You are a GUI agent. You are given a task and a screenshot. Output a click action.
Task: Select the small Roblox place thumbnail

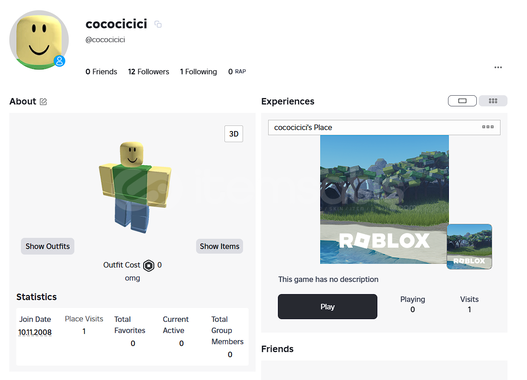pyautogui.click(x=469, y=247)
